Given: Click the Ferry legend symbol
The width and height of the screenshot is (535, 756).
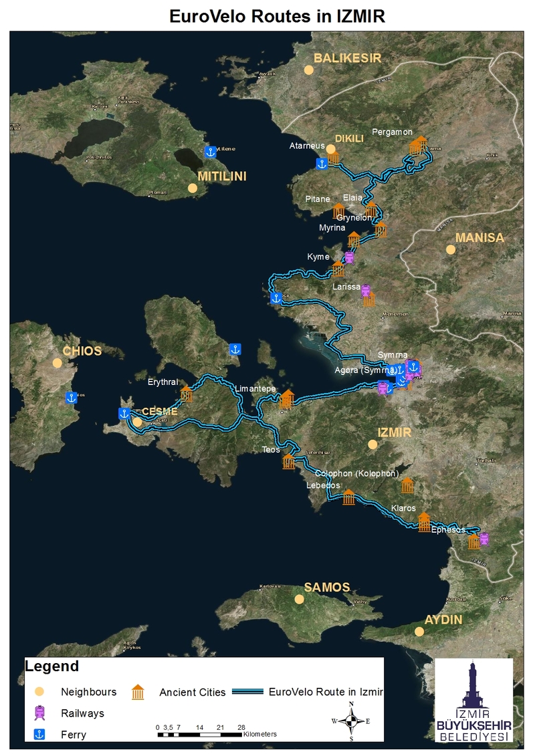Looking at the screenshot, I should pyautogui.click(x=39, y=735).
